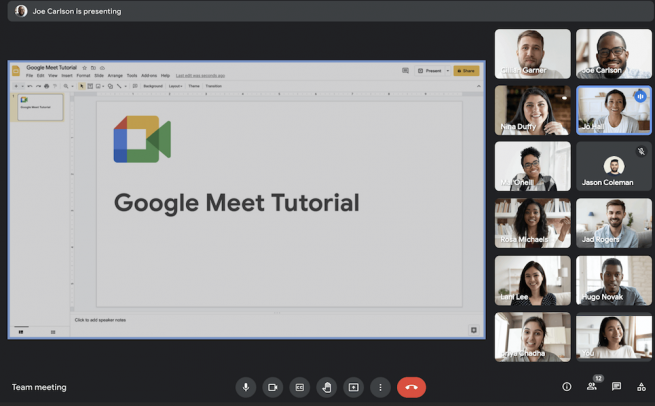Screen dimensions: 655x406
Task: Open the activities icon
Action: [641, 387]
